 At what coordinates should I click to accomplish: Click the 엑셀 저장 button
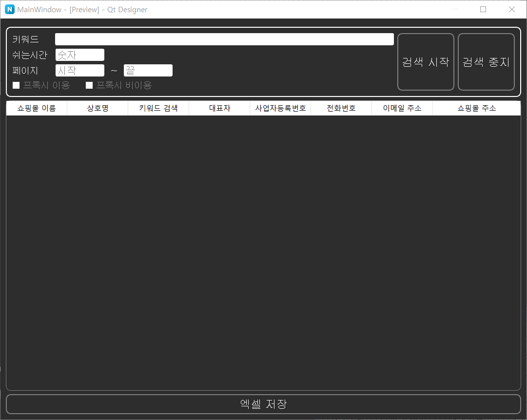pyautogui.click(x=263, y=404)
